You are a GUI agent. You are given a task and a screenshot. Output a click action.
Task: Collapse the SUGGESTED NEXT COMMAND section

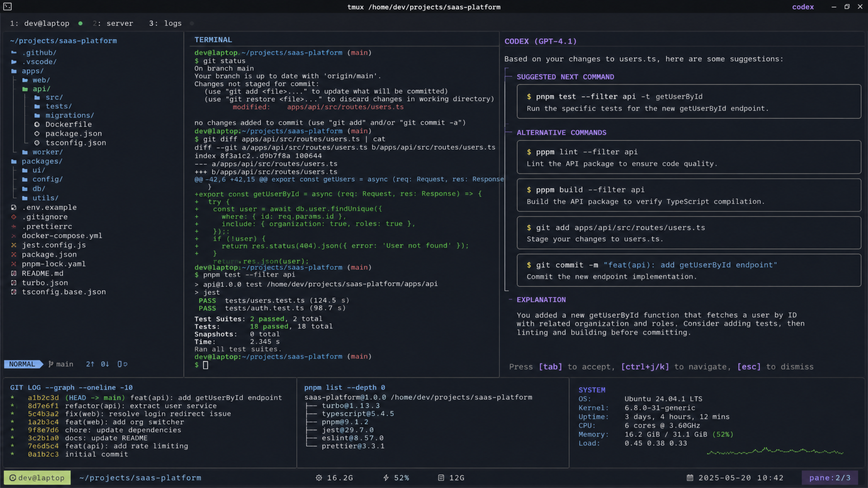tap(509, 77)
